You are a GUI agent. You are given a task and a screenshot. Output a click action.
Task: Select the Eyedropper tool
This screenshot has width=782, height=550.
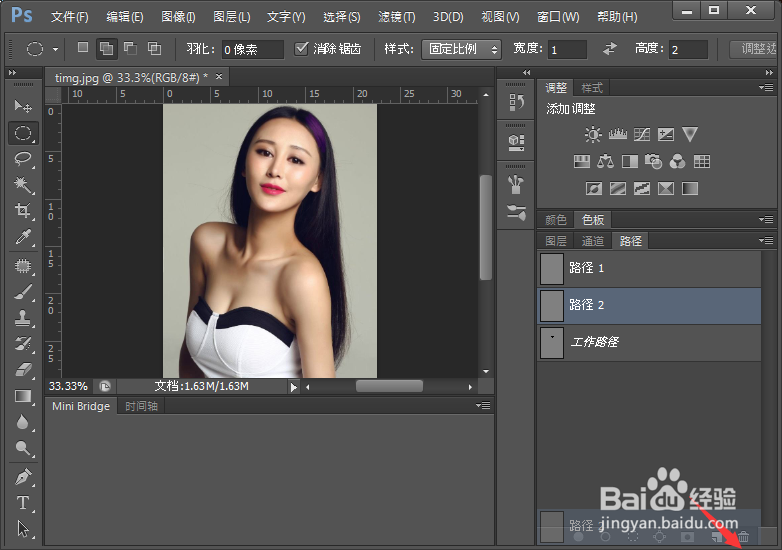(x=23, y=237)
